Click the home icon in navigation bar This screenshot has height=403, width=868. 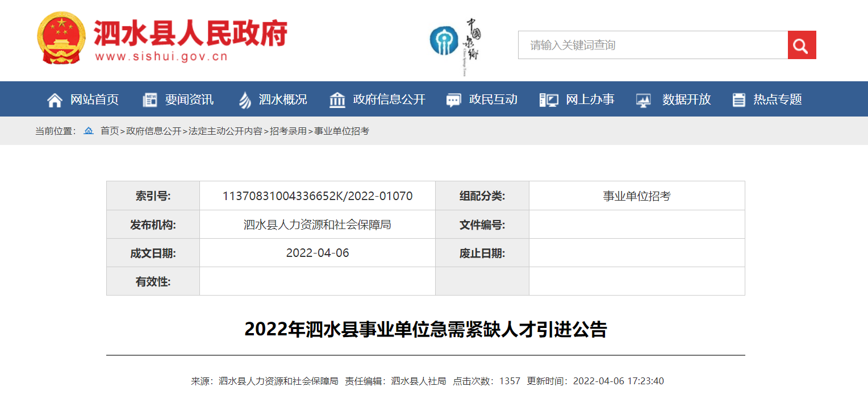click(55, 100)
